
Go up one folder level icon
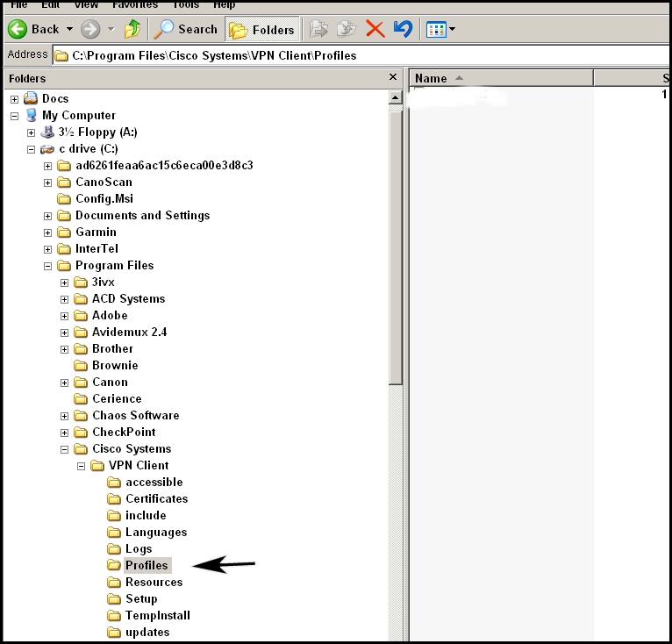click(132, 29)
